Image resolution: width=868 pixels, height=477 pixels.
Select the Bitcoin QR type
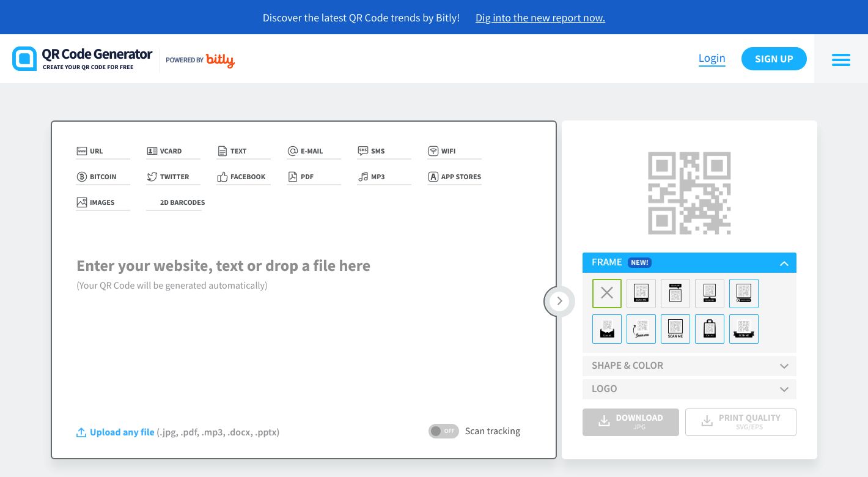[103, 177]
